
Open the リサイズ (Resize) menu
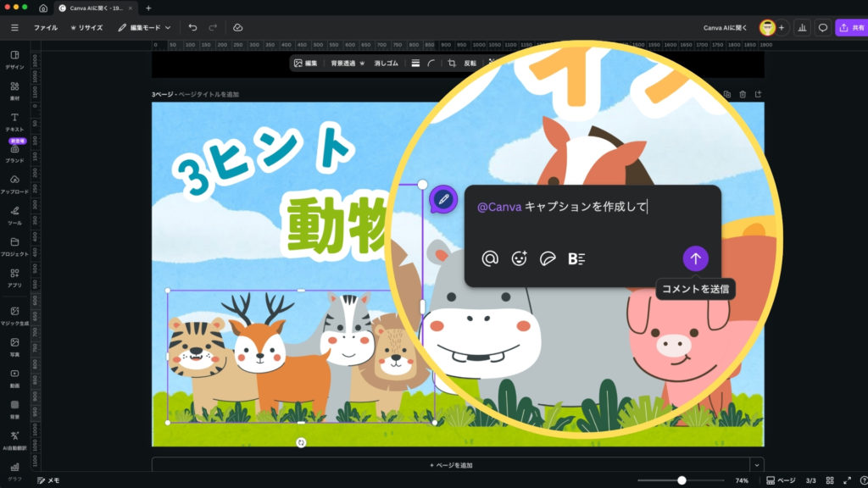(x=86, y=28)
